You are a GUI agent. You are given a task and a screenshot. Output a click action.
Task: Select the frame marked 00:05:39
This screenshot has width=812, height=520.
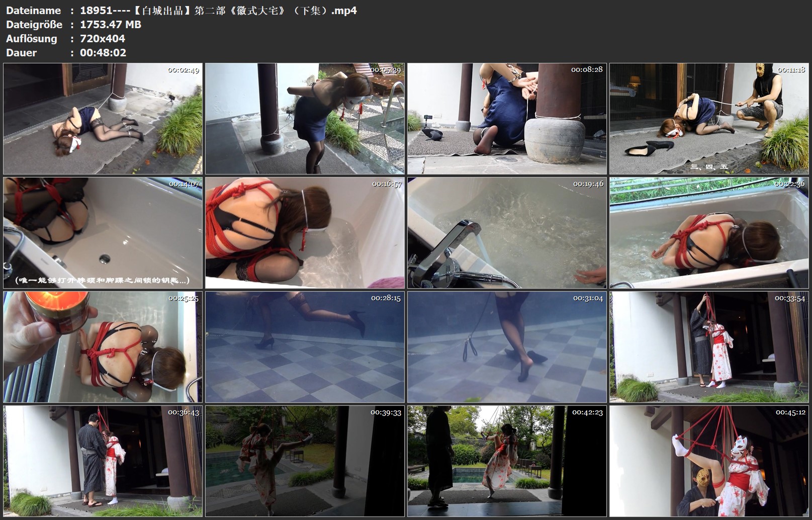click(305, 119)
